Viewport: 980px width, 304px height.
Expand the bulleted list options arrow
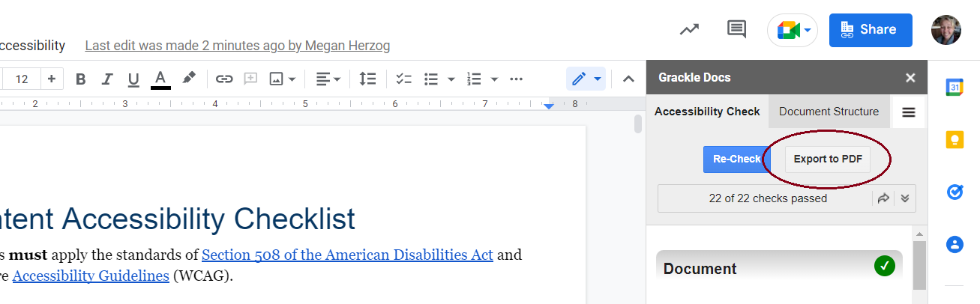point(451,79)
